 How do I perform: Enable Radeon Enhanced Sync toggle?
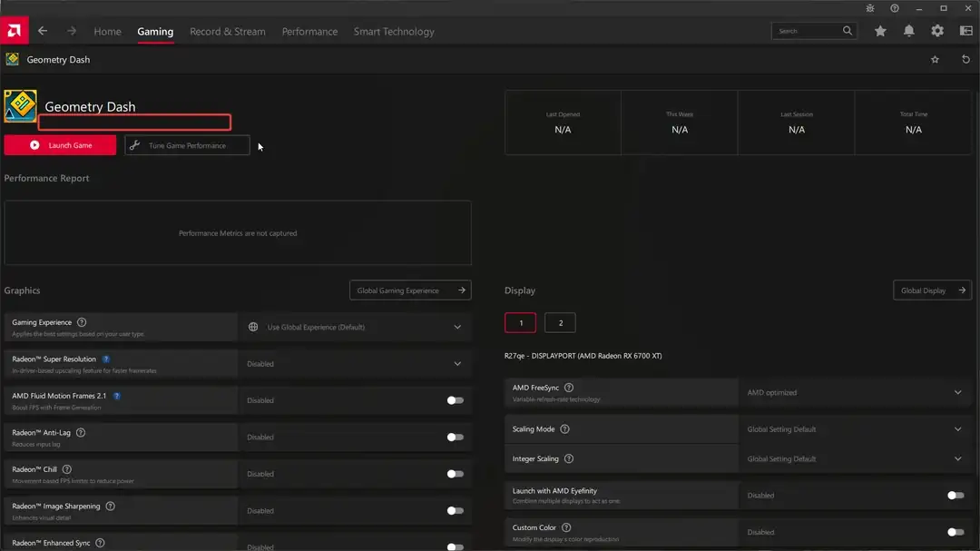coord(455,546)
